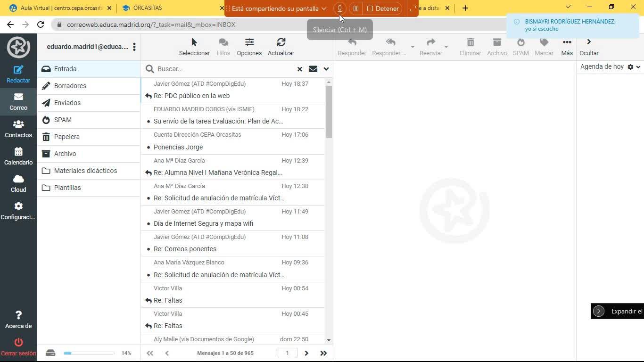Go to previous page of messages

pos(167,353)
